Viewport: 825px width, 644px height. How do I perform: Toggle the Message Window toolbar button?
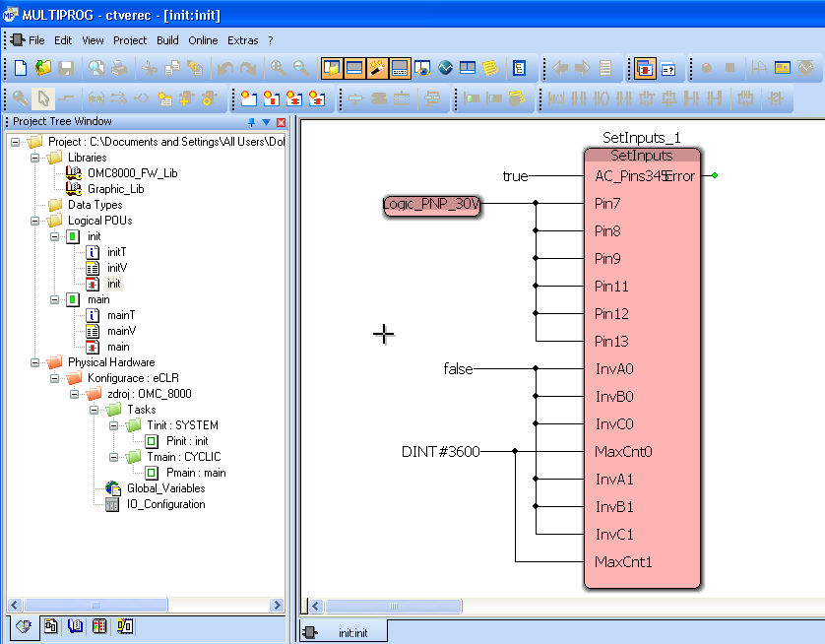point(354,68)
